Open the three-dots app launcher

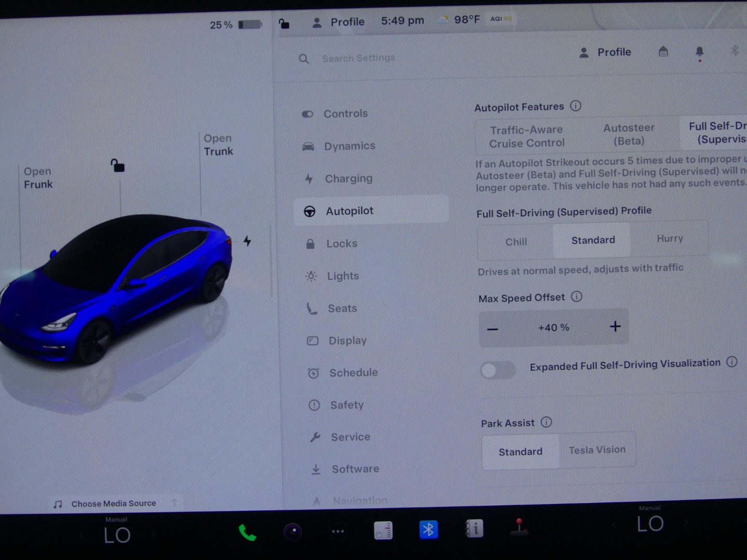click(338, 531)
